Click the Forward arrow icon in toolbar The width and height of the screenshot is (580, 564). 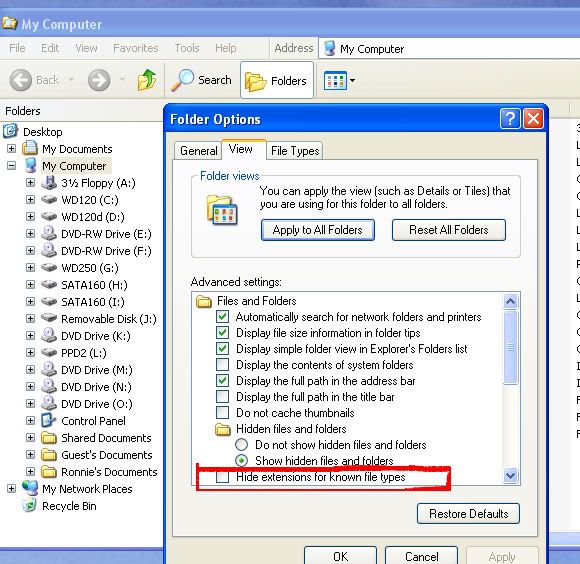click(x=99, y=80)
